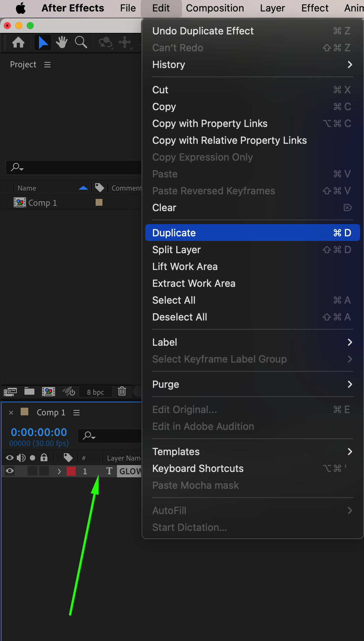
Task: Open the After Effects application menu
Action: tap(73, 8)
